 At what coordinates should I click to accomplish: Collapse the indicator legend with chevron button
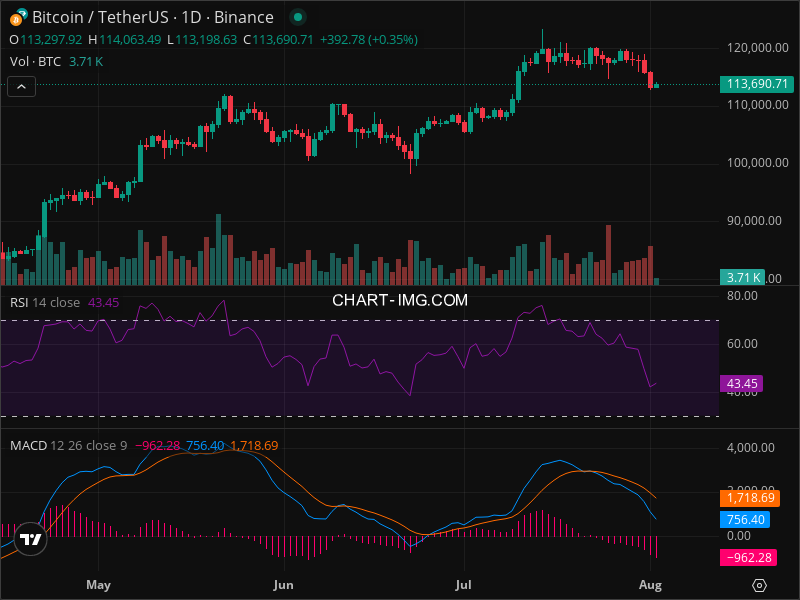coord(21,87)
